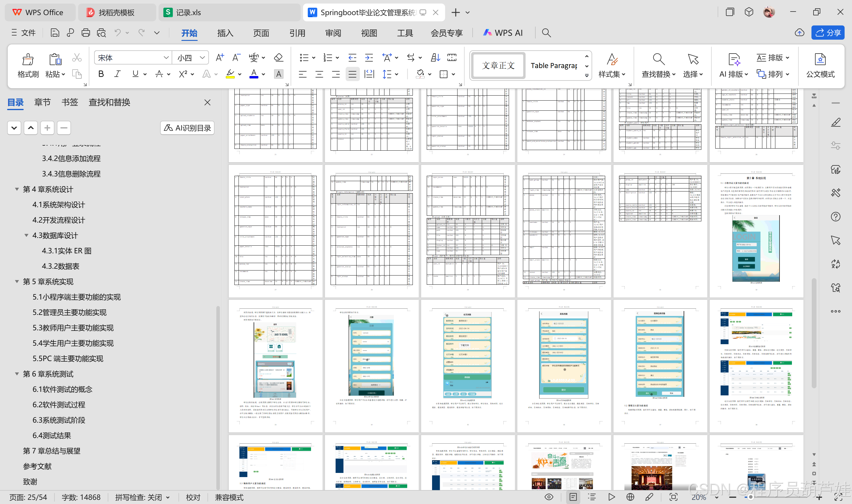The width and height of the screenshot is (852, 504).
Task: Toggle italic formatting
Action: (117, 74)
